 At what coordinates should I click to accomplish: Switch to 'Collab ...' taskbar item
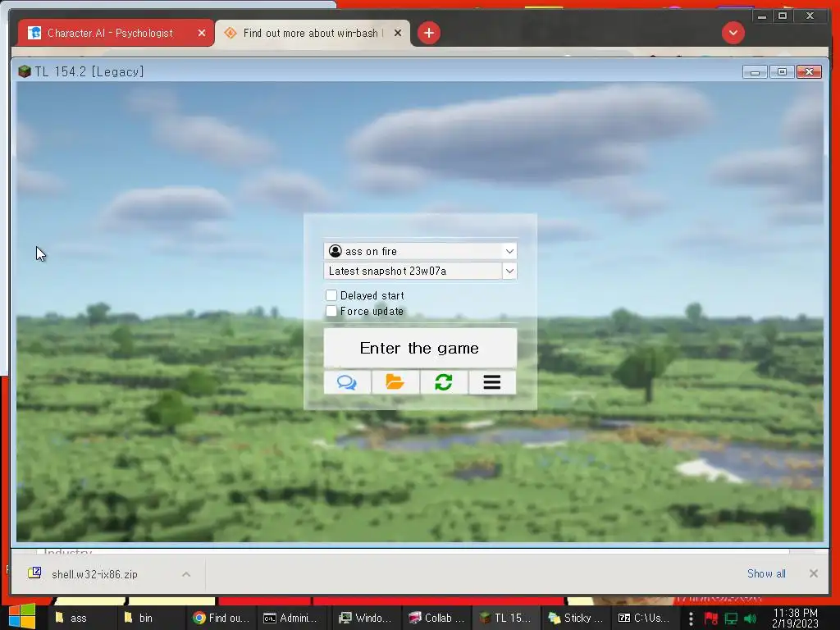[x=436, y=619]
